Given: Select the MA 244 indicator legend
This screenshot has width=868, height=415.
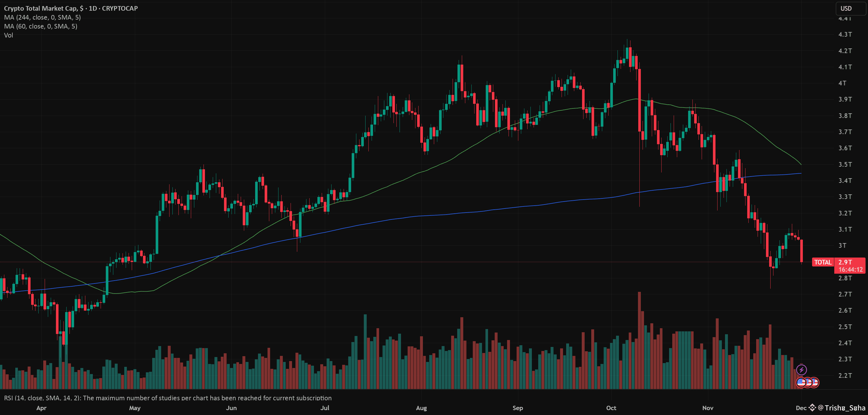Looking at the screenshot, I should pyautogui.click(x=42, y=17).
